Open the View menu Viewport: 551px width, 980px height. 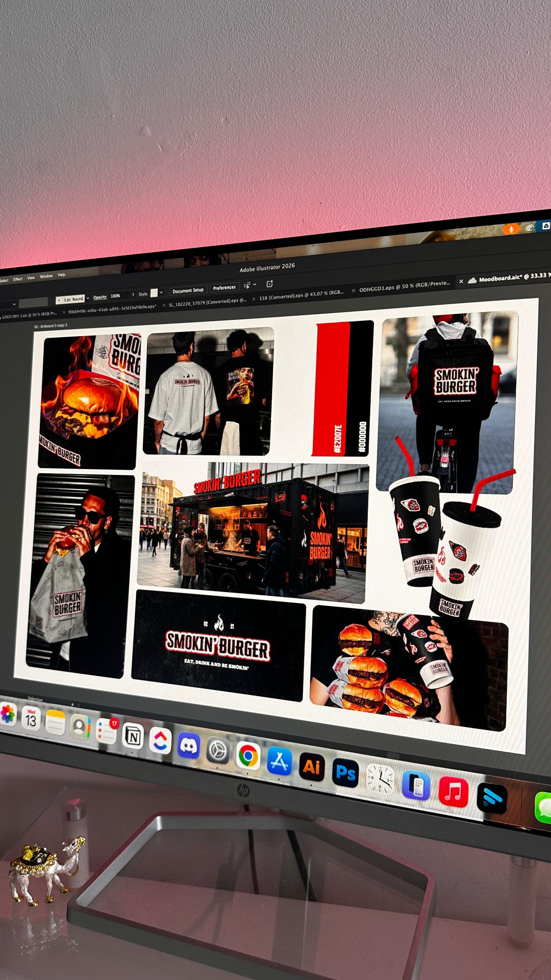tap(31, 278)
